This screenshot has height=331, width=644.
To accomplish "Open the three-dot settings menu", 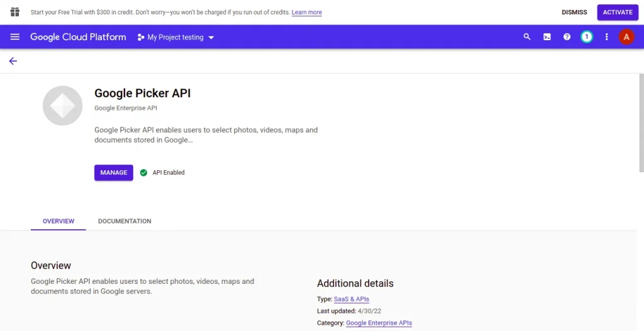I will pos(606,37).
